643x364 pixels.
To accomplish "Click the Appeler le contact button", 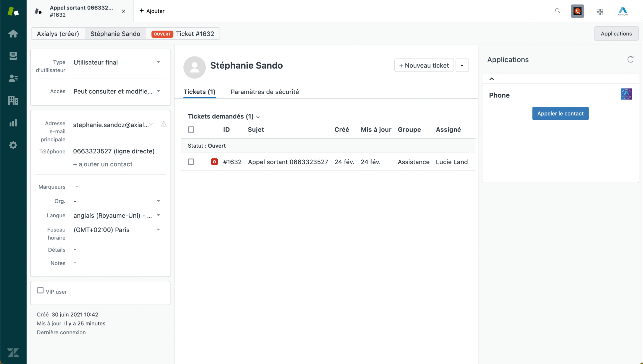I will pos(560,113).
